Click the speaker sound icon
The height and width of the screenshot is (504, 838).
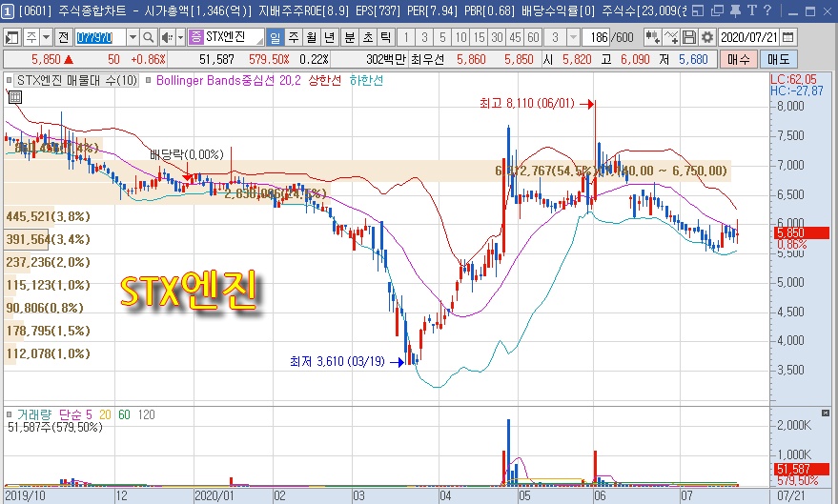[x=167, y=37]
